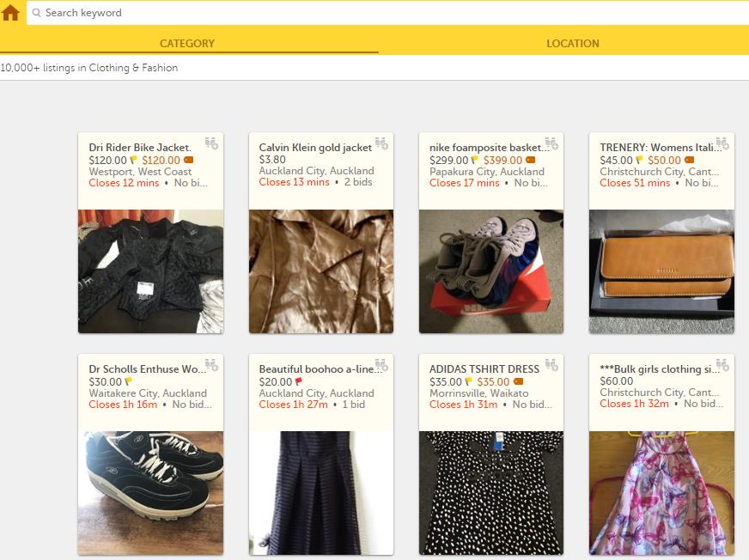View the gold jacket photo
The image size is (749, 560).
click(x=321, y=271)
